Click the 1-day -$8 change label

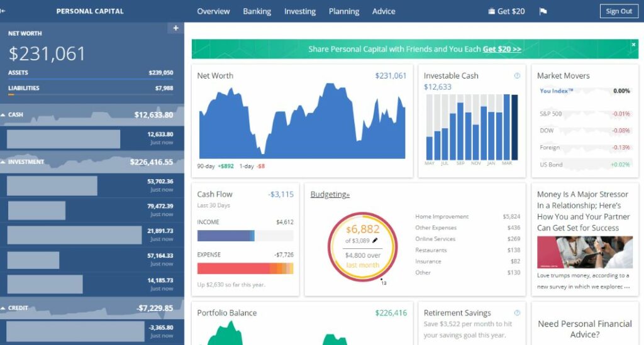click(252, 166)
